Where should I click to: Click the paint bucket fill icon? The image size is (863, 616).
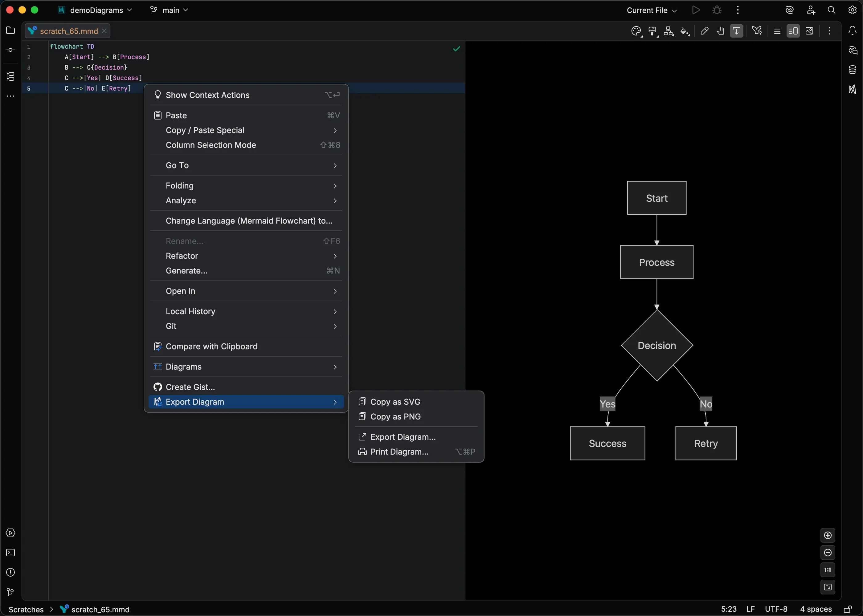tap(685, 31)
